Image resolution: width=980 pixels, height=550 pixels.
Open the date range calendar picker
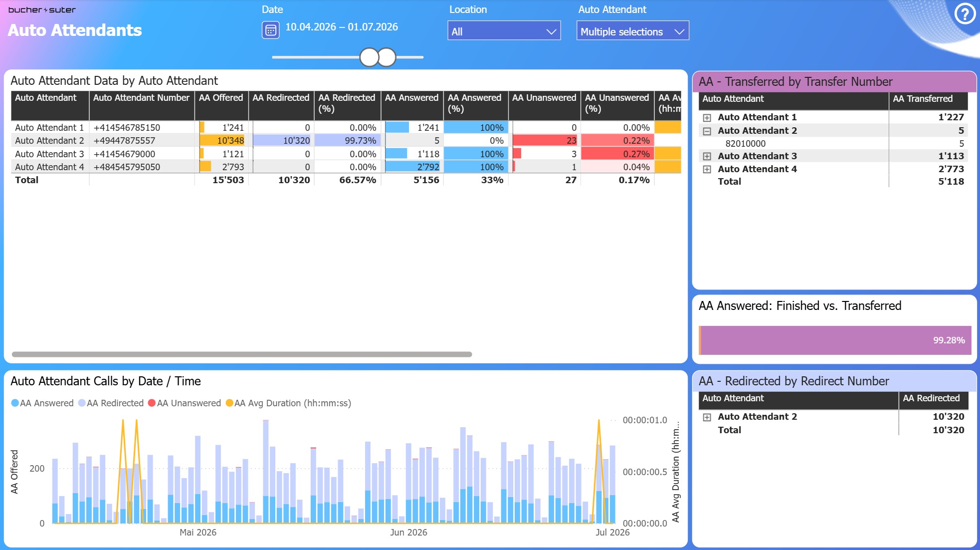271,30
